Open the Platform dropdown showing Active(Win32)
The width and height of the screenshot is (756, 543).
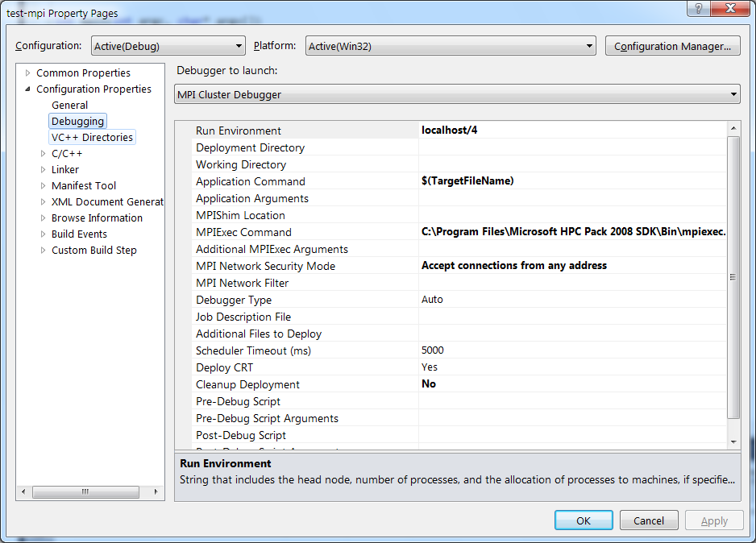coord(451,46)
